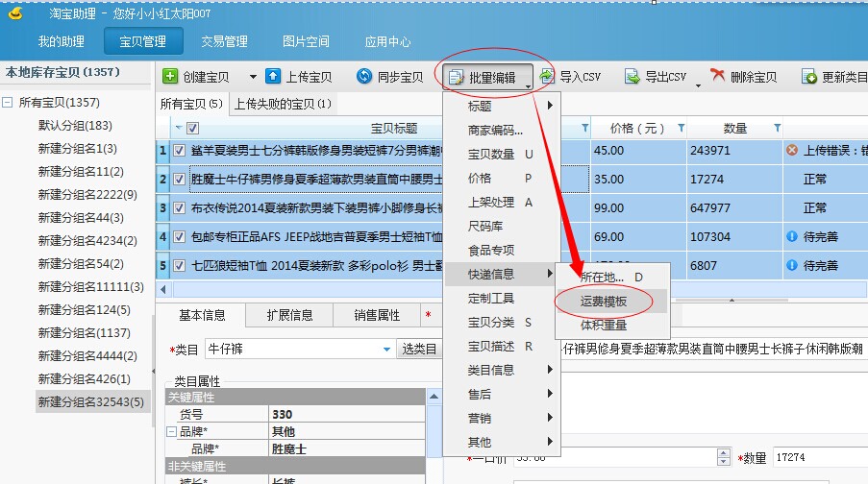Click the 导入CSV icon
The image size is (868, 484).
click(x=547, y=77)
